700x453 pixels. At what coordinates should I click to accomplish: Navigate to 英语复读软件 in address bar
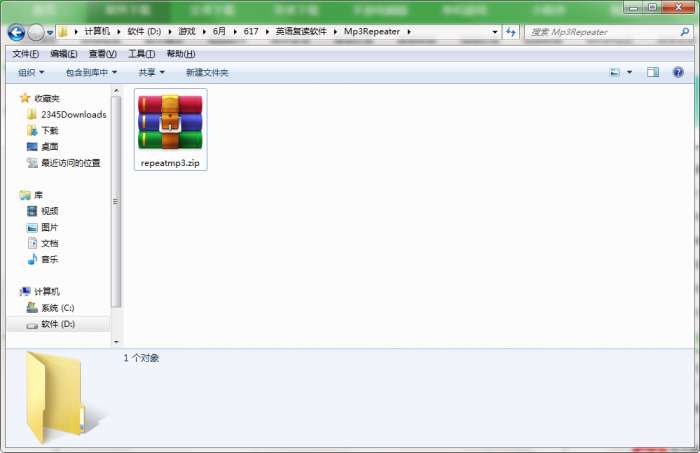coord(301,32)
